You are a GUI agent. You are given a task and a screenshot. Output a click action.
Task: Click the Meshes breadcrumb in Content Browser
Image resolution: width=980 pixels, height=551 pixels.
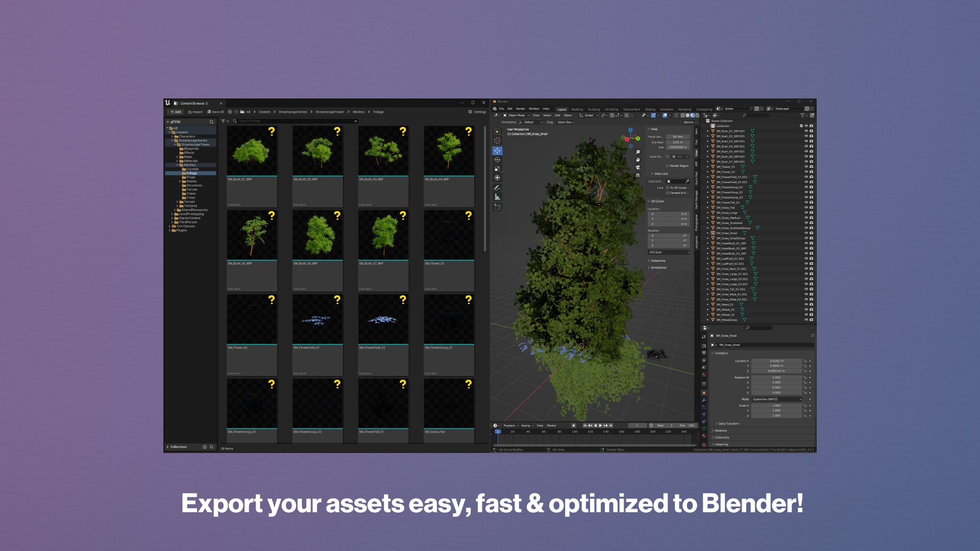[358, 112]
